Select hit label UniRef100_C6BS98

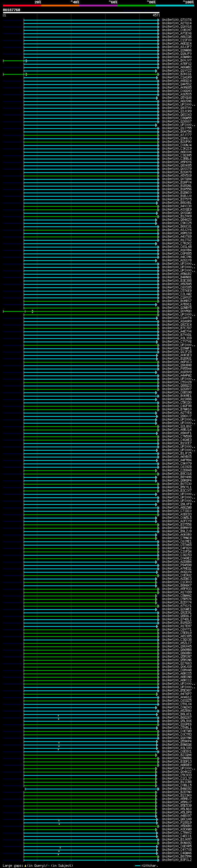pyautogui.click(x=177, y=393)
